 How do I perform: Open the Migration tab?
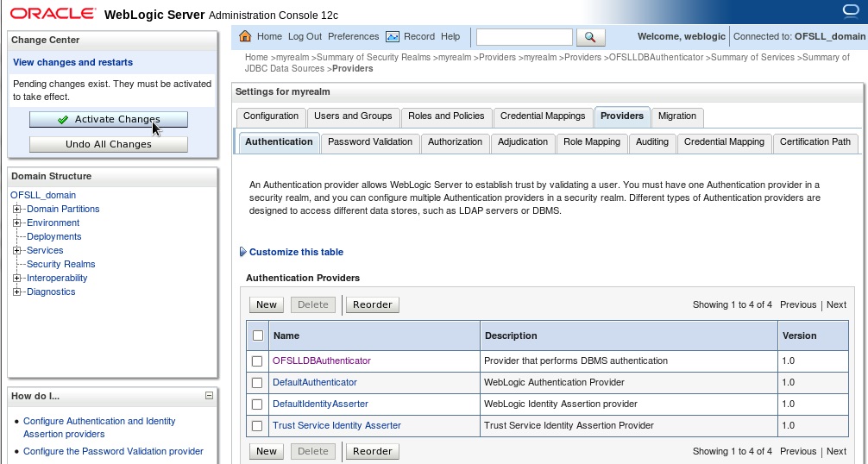(677, 116)
